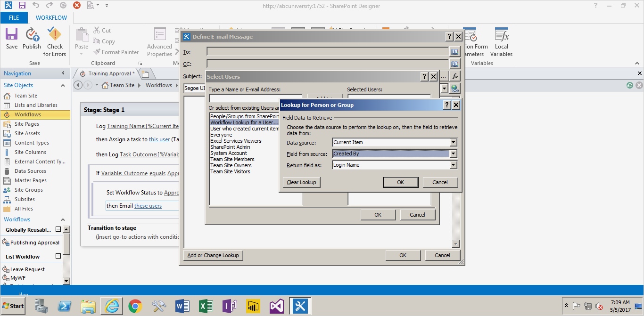644x316 pixels.
Task: Open the Return field as dropdown
Action: (x=453, y=165)
